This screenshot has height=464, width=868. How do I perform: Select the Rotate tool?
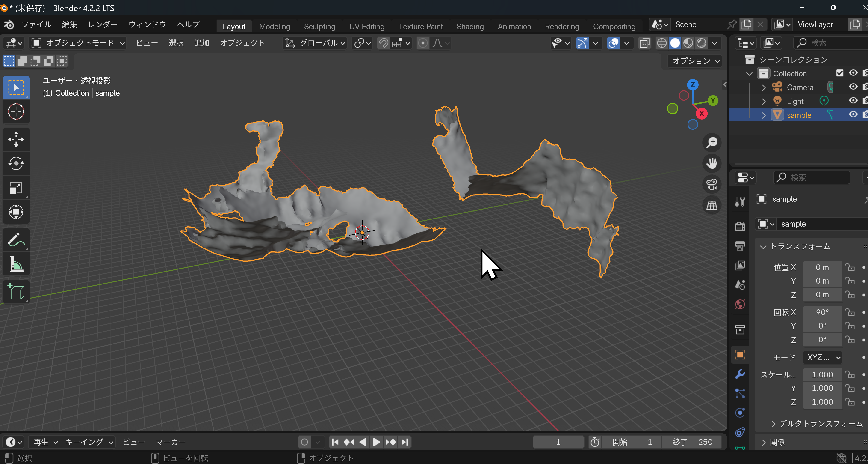pos(16,164)
